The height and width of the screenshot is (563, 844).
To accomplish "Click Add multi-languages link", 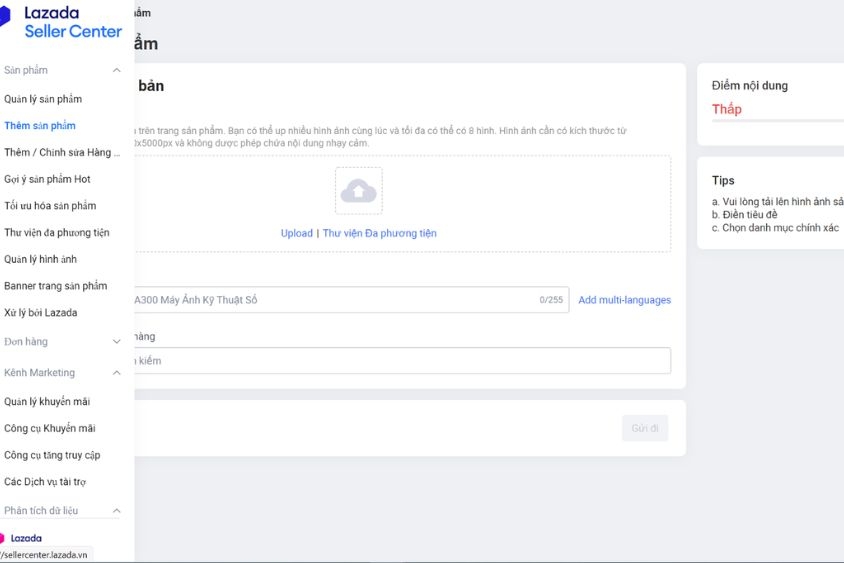I will pyautogui.click(x=624, y=300).
